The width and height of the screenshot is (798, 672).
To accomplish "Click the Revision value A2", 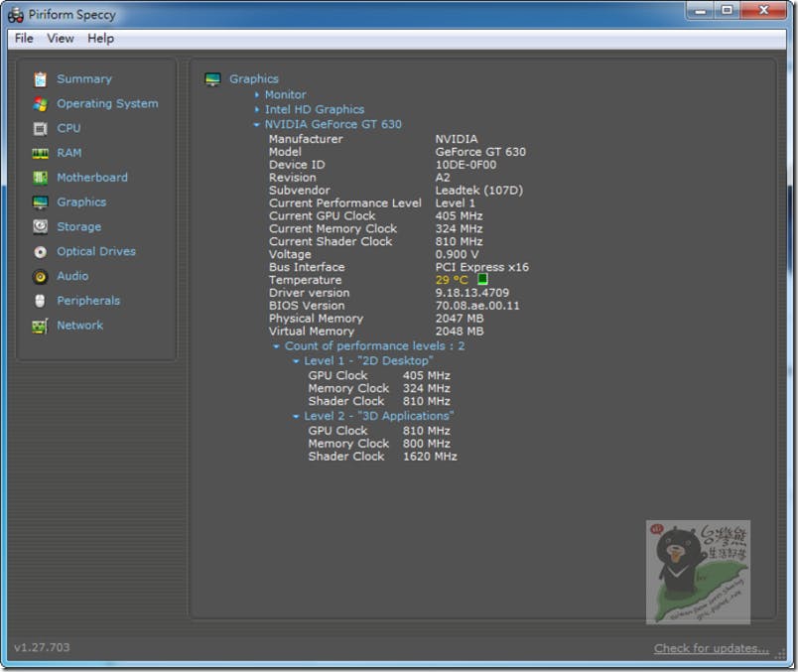I will point(443,178).
